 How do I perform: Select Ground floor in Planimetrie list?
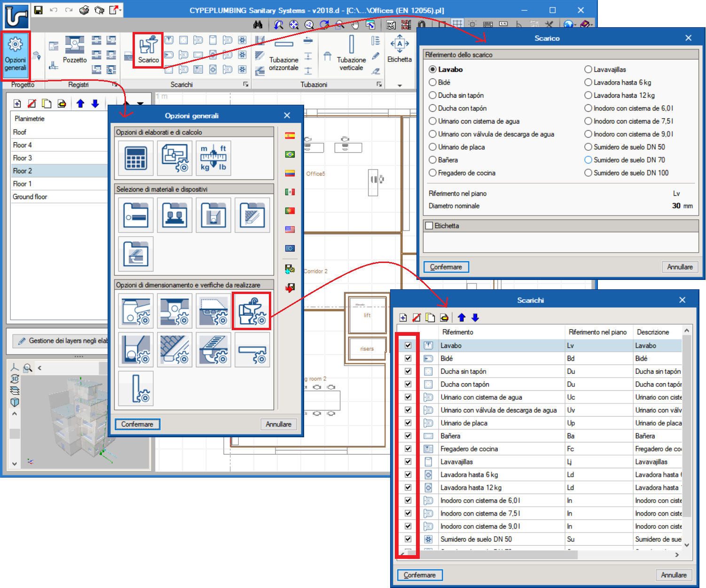tap(59, 197)
